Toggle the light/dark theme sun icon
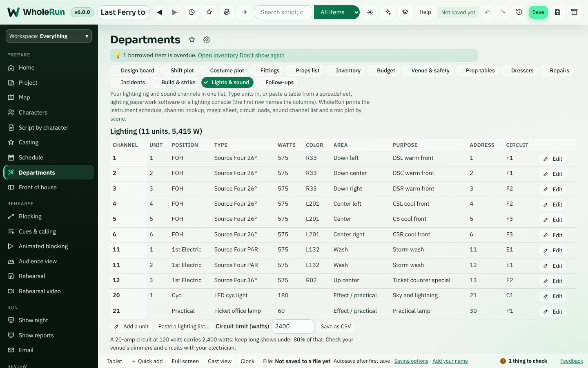 pyautogui.click(x=370, y=12)
